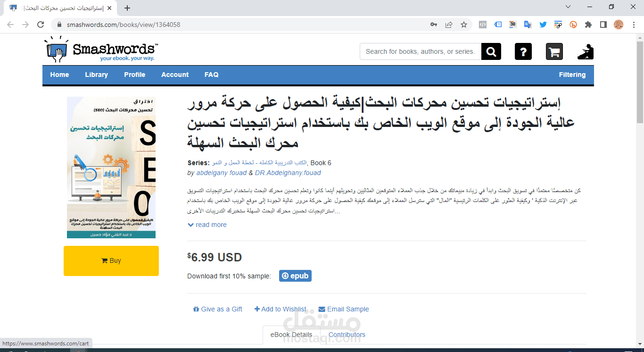The width and height of the screenshot is (644, 352).
Task: Expand description with read more
Action: (207, 225)
